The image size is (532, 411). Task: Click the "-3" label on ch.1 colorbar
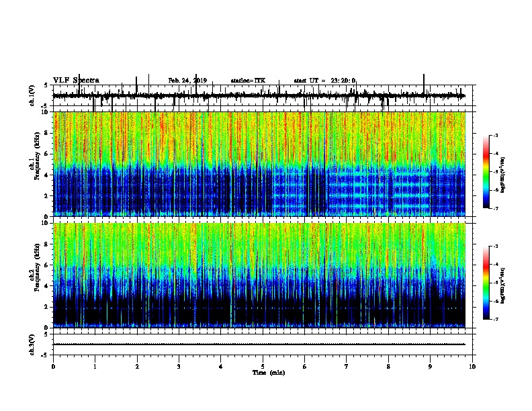pyautogui.click(x=496, y=135)
